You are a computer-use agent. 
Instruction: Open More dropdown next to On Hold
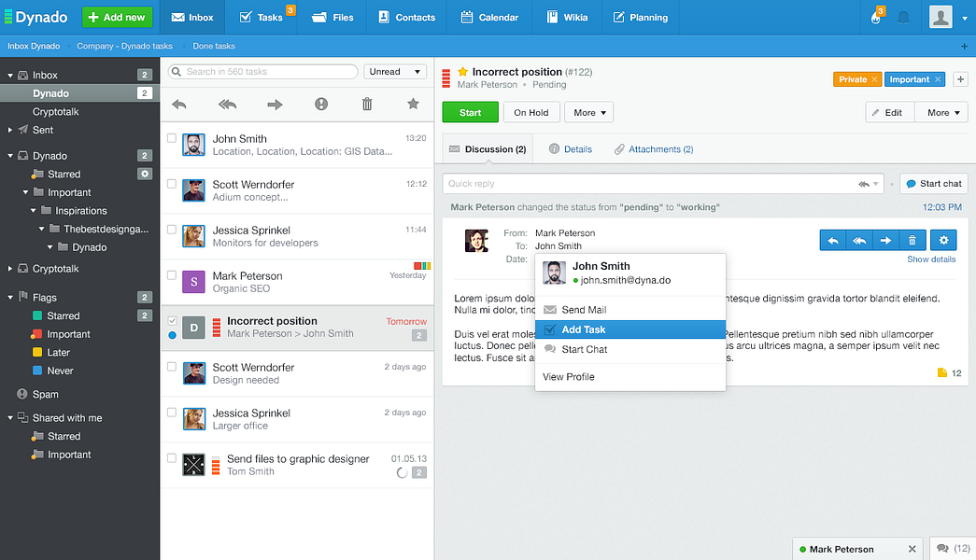(x=588, y=113)
